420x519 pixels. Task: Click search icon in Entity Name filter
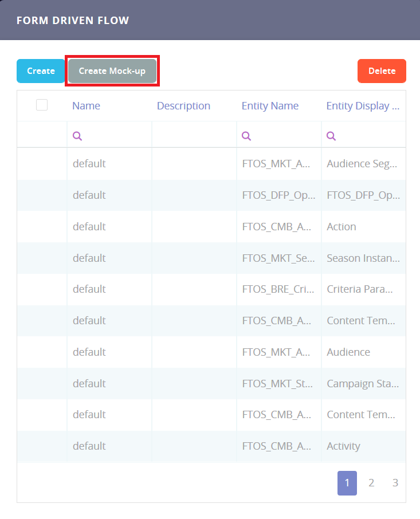[x=246, y=136]
